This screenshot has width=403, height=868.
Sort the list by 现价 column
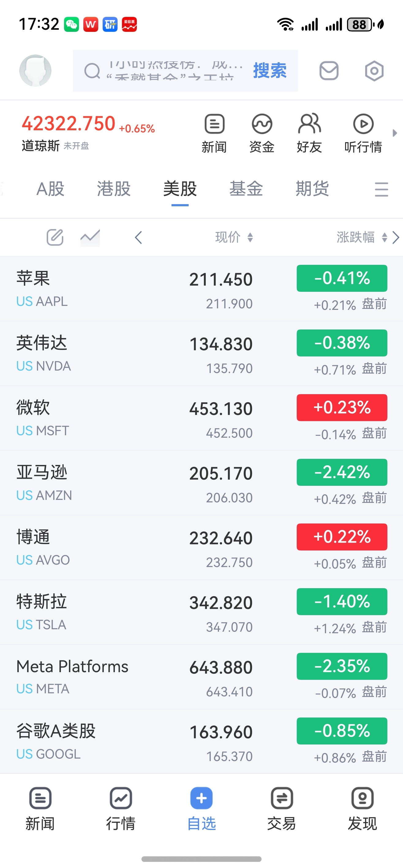pos(234,237)
